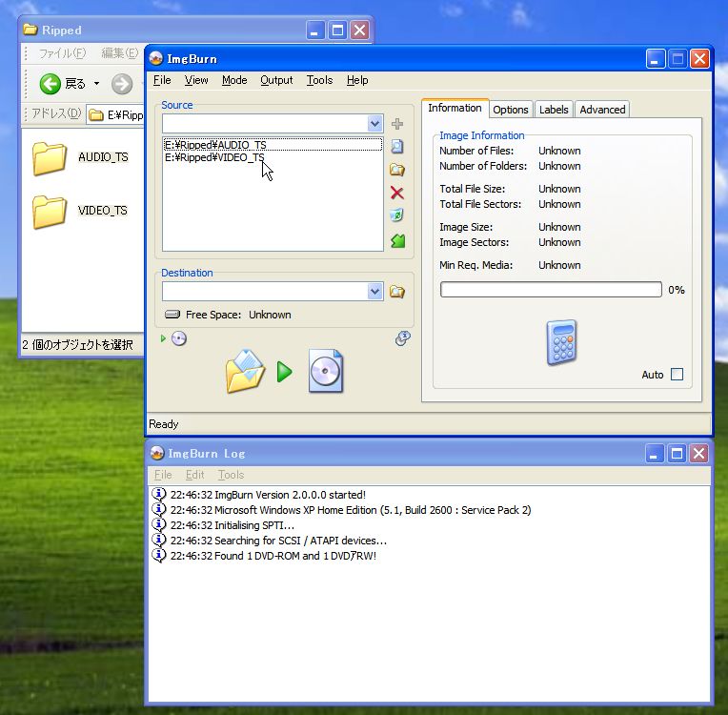
Task: Switch to the Information tab
Action: (455, 108)
